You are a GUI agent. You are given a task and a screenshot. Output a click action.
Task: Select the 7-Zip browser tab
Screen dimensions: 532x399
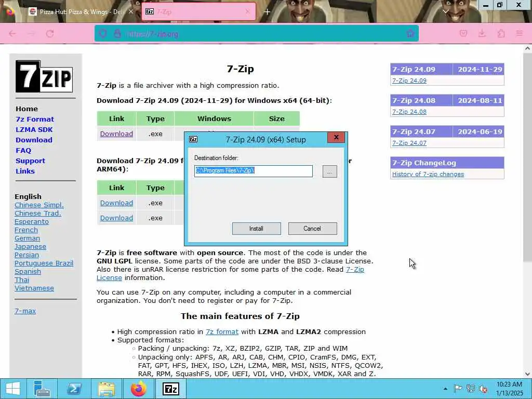tap(198, 12)
